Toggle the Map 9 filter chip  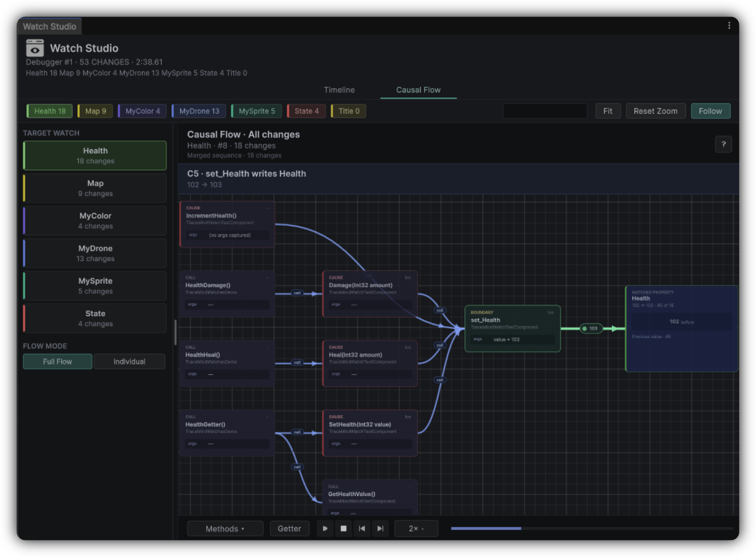pos(95,111)
